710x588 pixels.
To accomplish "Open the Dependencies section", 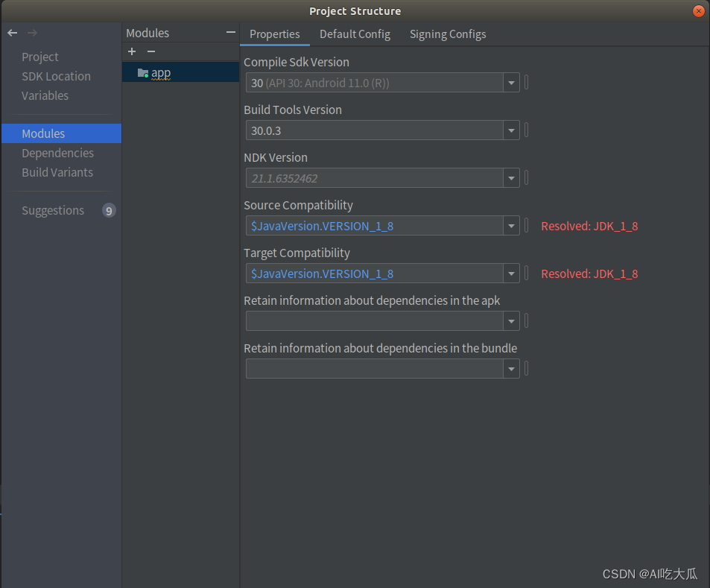I will (57, 153).
